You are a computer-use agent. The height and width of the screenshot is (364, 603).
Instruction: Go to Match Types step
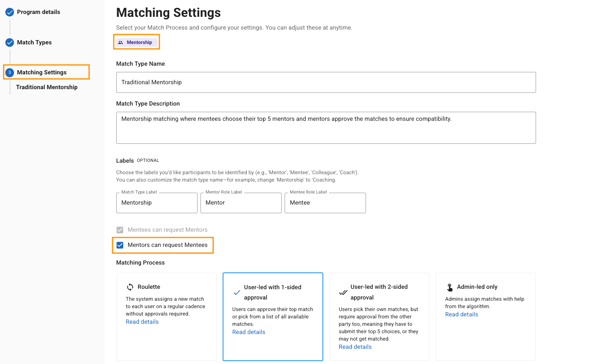coord(34,43)
